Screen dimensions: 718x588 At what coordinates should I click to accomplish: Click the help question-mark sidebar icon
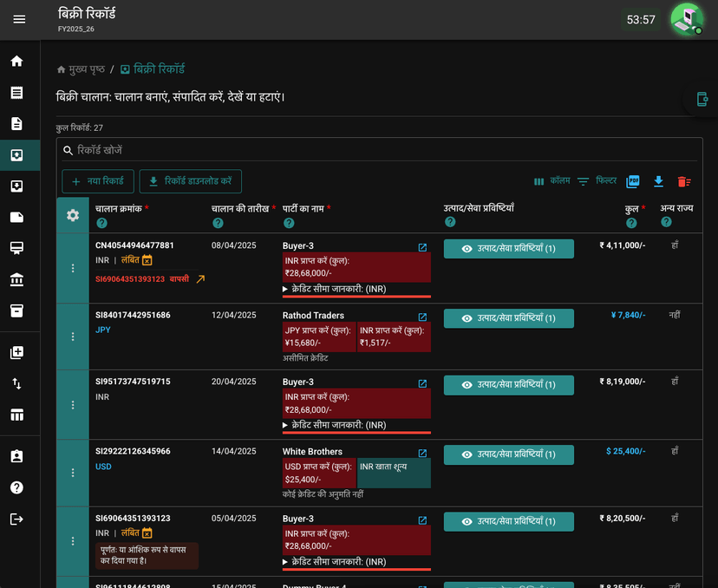pos(17,487)
